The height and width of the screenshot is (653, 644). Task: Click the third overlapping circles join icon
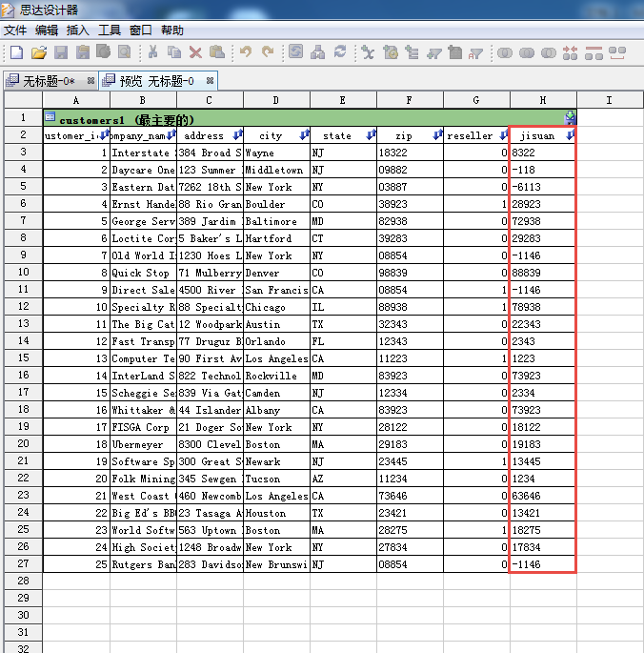(549, 53)
